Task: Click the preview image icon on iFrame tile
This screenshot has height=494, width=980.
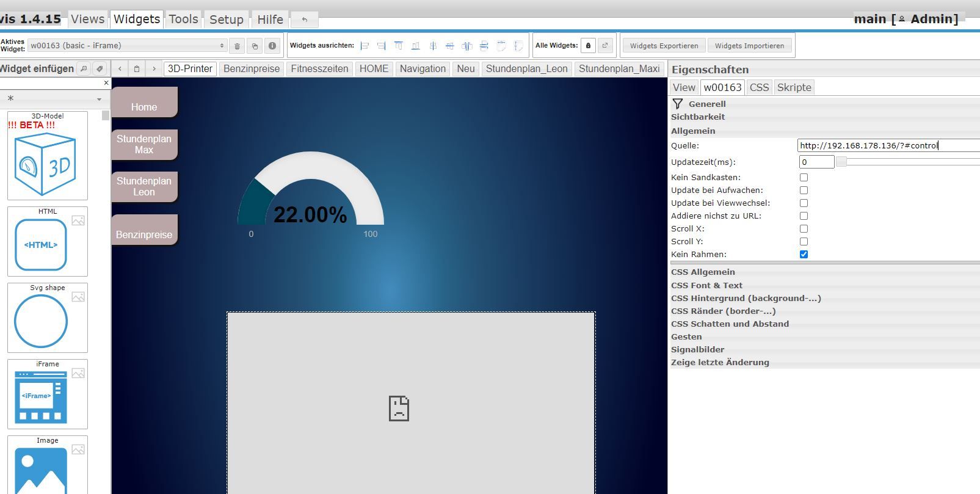Action: coord(78,373)
